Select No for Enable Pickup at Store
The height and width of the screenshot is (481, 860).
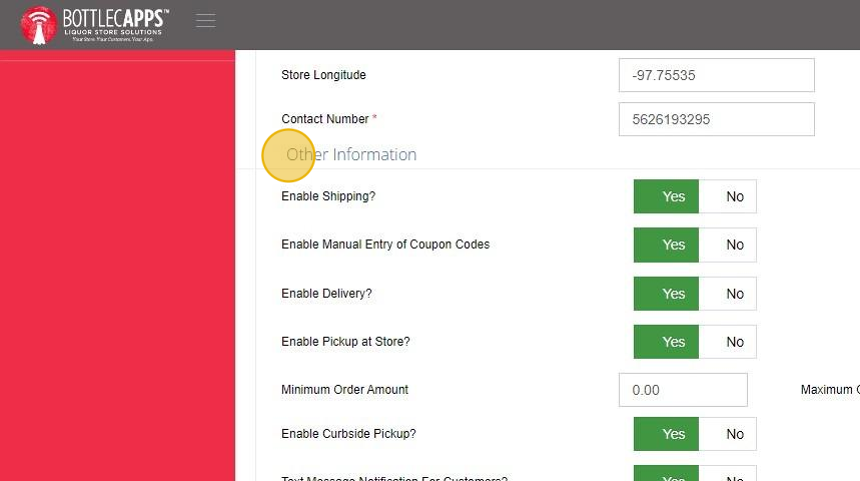(x=728, y=342)
